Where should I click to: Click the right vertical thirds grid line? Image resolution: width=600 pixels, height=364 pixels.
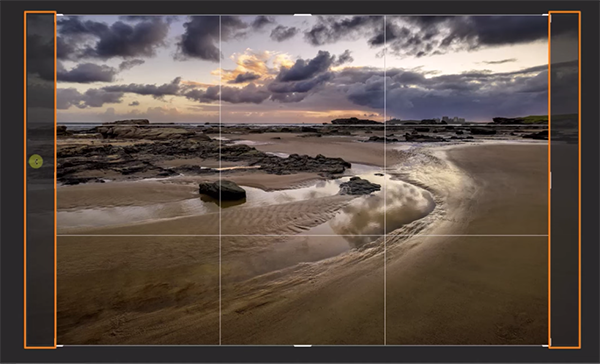pos(385,180)
